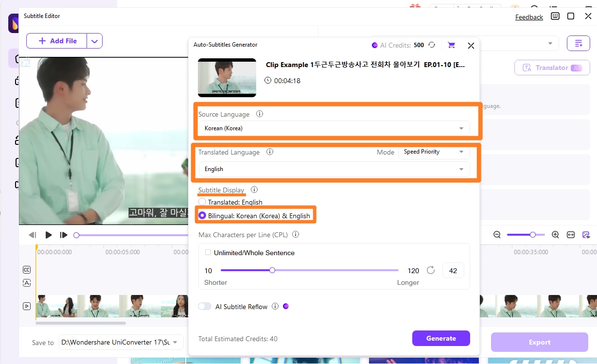
Task: Refresh the AI Credits balance
Action: [432, 45]
